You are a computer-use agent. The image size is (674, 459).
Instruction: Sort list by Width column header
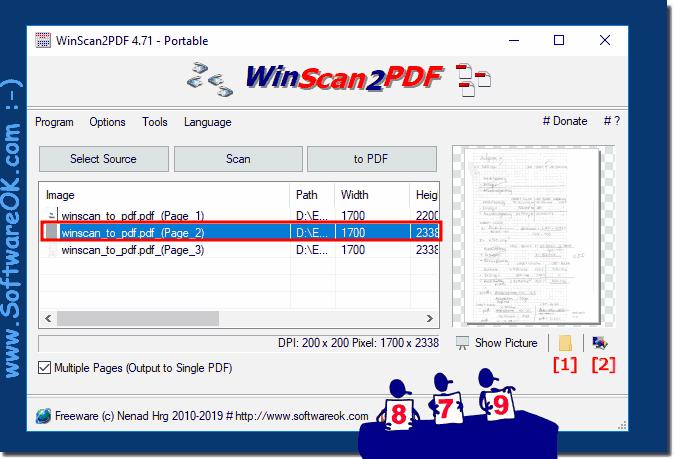click(372, 195)
